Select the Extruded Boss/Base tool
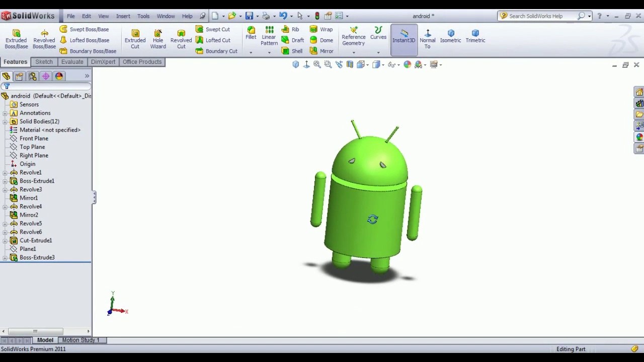 tap(16, 39)
